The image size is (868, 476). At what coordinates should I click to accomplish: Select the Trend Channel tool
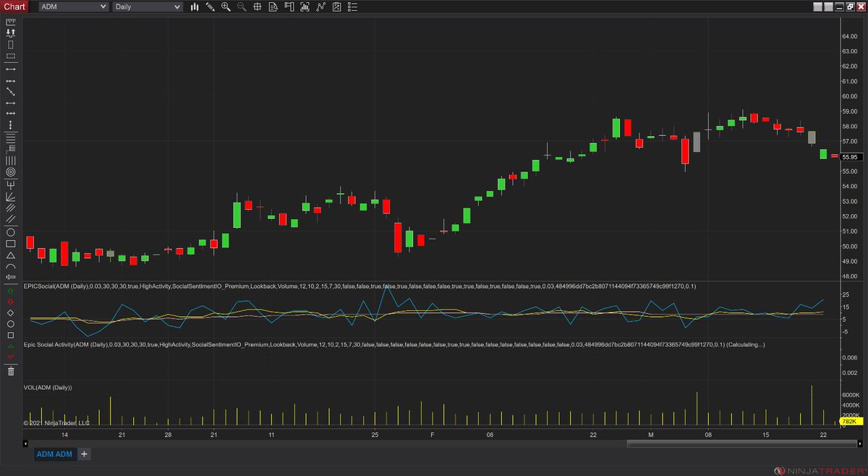11,218
